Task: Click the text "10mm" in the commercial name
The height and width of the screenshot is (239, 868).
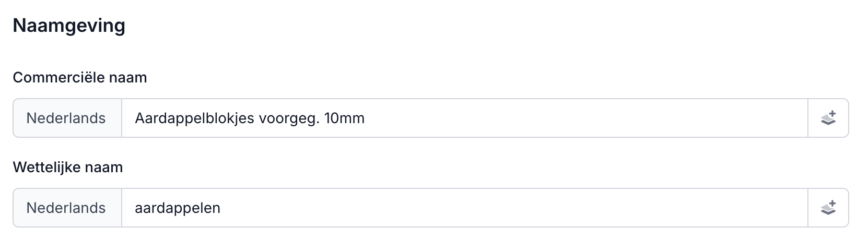Action: tap(344, 118)
